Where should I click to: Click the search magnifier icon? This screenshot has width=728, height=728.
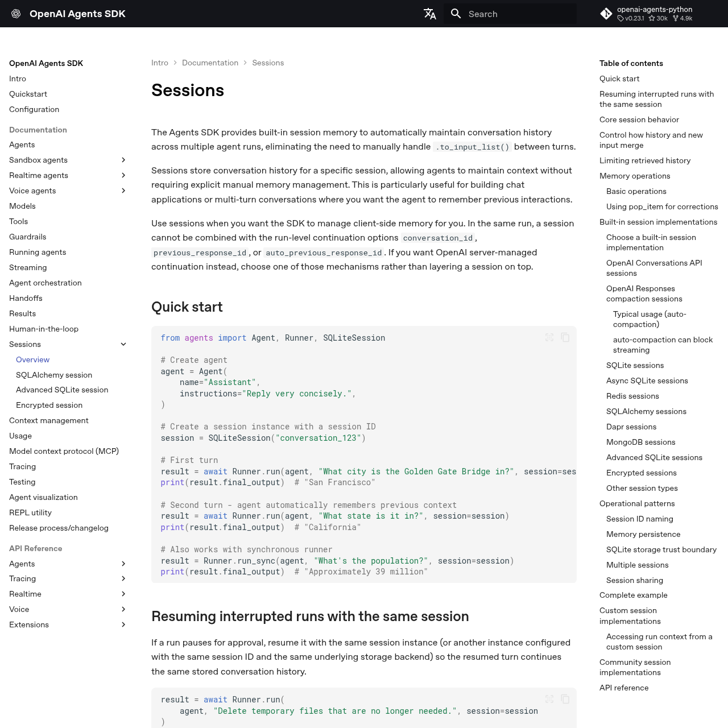456,14
